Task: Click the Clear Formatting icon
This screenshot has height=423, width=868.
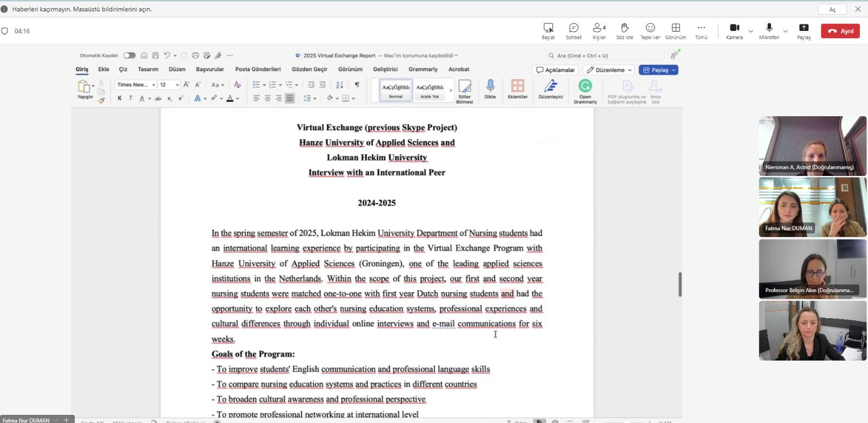Action: coord(237,85)
